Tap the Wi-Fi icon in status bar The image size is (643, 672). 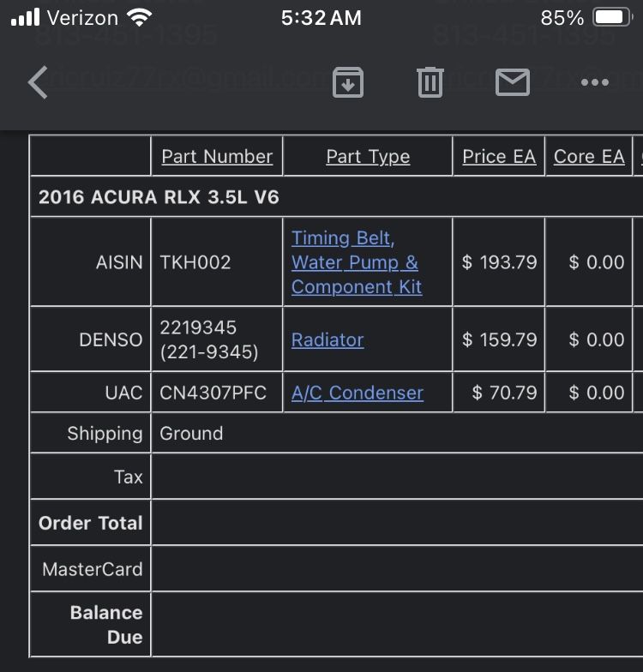point(139,17)
